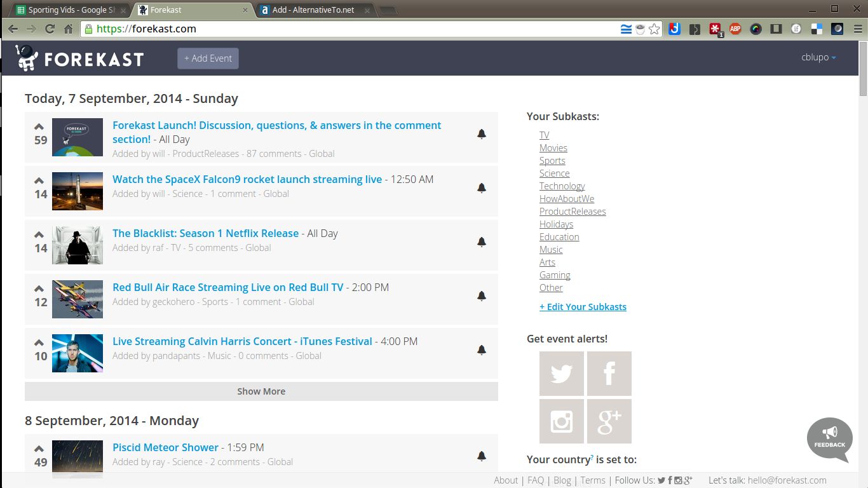Close the AlternativeTo.net tab

[368, 10]
